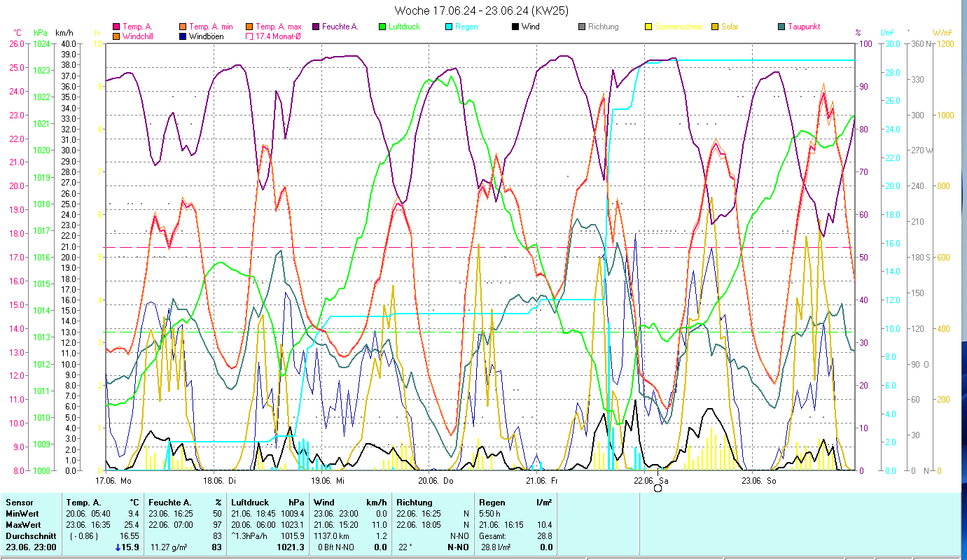Click the Sensor header in the data table

click(20, 503)
